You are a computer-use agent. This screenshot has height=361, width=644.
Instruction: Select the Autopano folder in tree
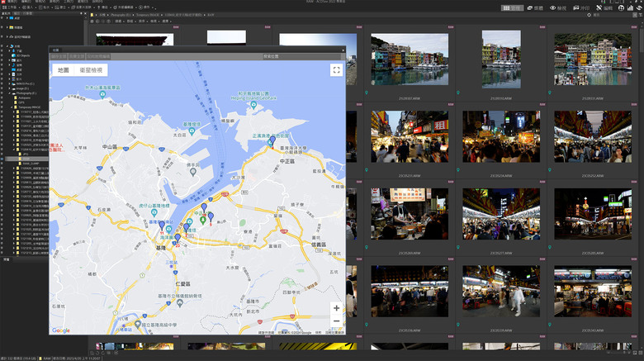22,97
